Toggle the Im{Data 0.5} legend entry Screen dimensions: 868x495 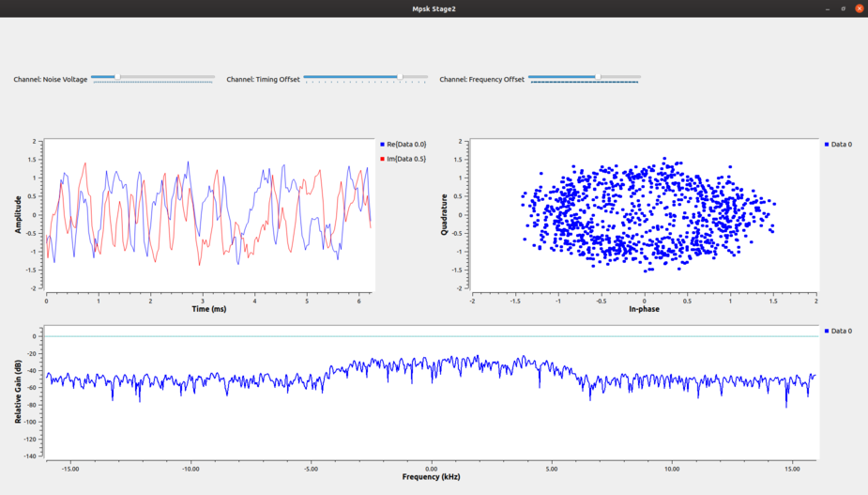(x=403, y=159)
